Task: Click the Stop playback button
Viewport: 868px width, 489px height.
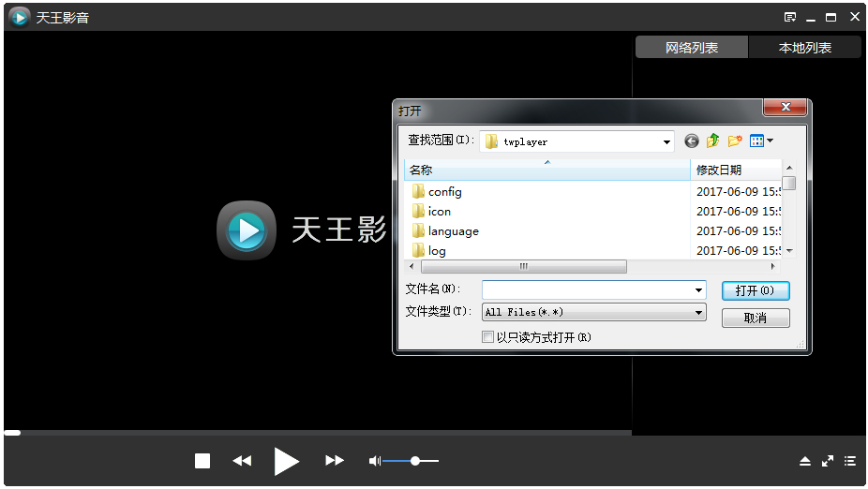Action: 202,461
